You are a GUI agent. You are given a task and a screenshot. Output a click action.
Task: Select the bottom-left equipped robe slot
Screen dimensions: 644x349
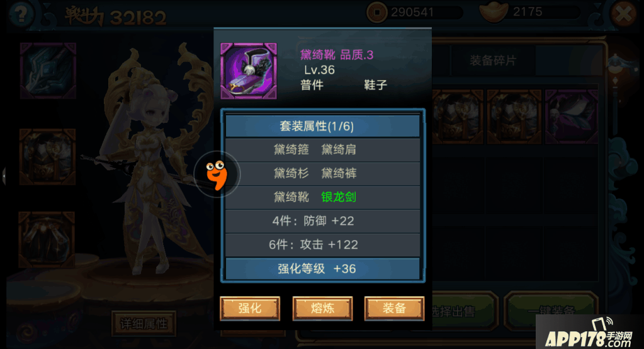[x=47, y=239]
